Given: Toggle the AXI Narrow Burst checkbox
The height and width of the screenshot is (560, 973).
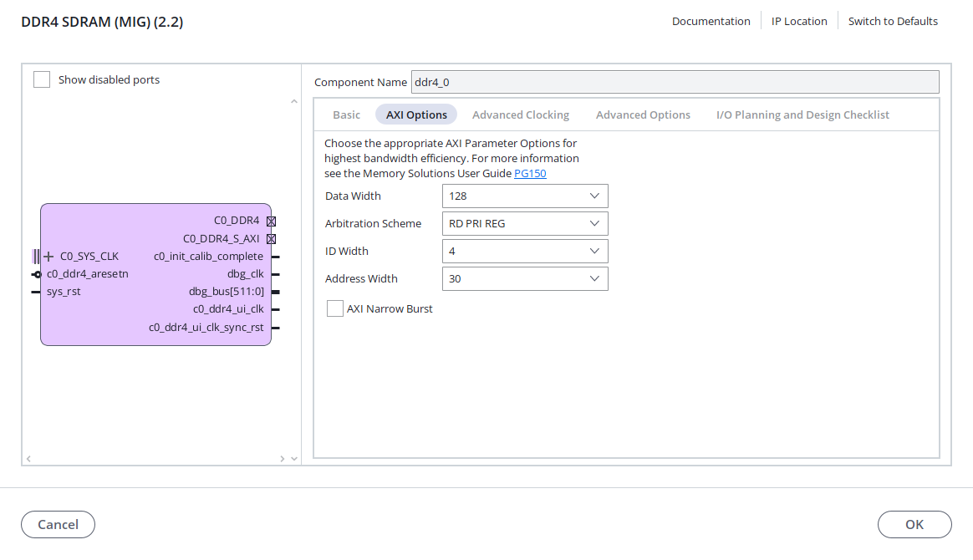Looking at the screenshot, I should coord(335,308).
